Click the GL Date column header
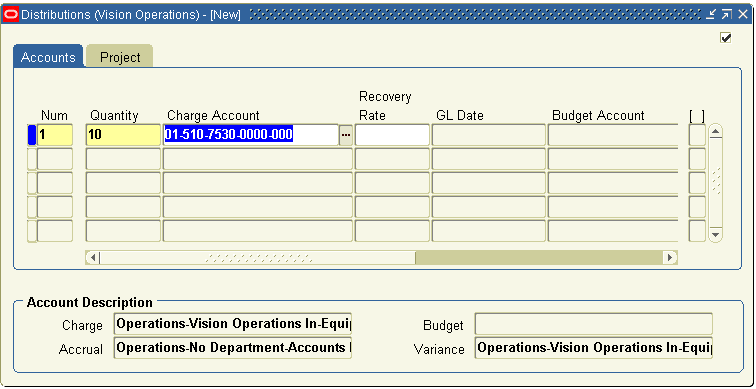Viewport: 756px width, 389px height. pos(459,116)
